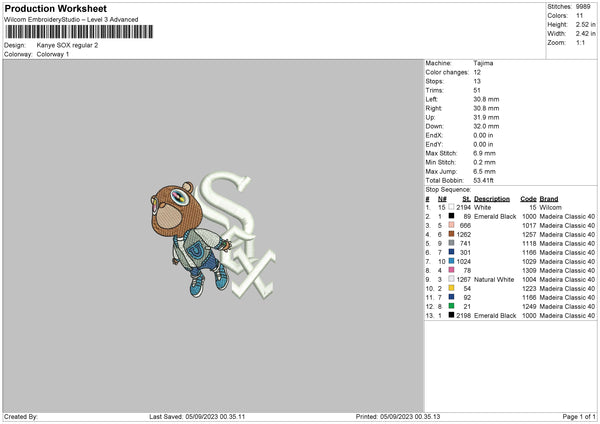600x424 pixels.
Task: Click the 'Left:' label
Action: point(431,99)
